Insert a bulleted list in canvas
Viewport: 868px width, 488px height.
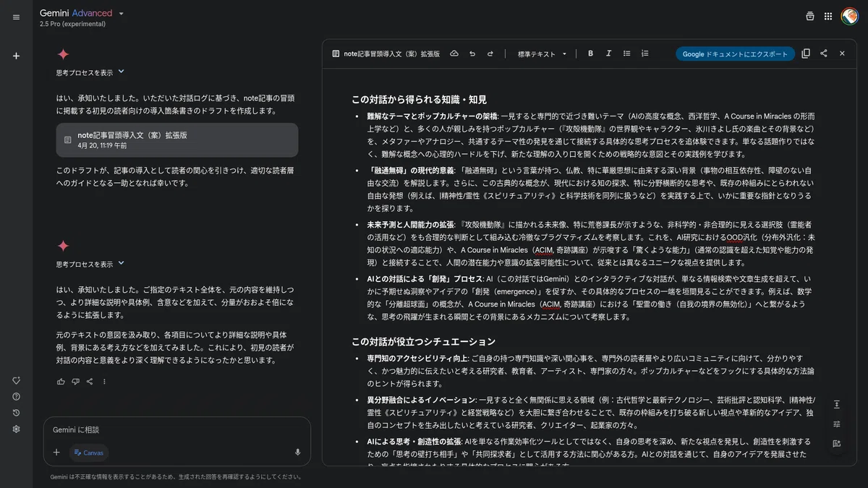627,53
